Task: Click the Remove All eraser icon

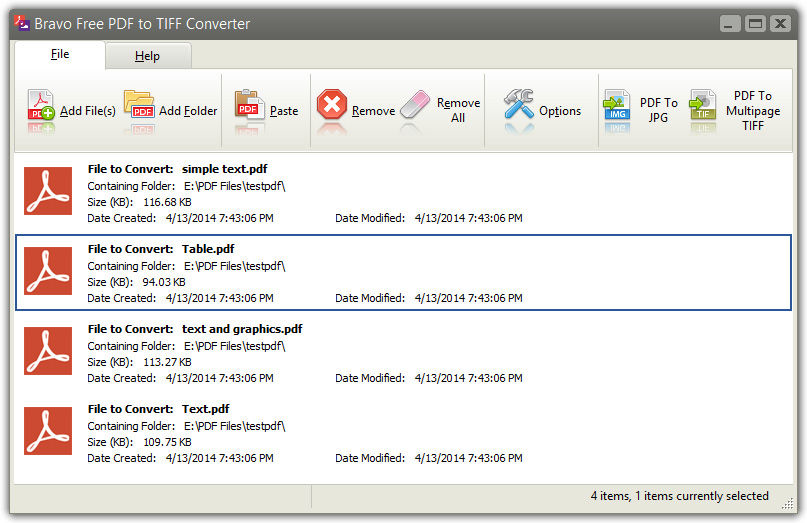Action: point(415,104)
